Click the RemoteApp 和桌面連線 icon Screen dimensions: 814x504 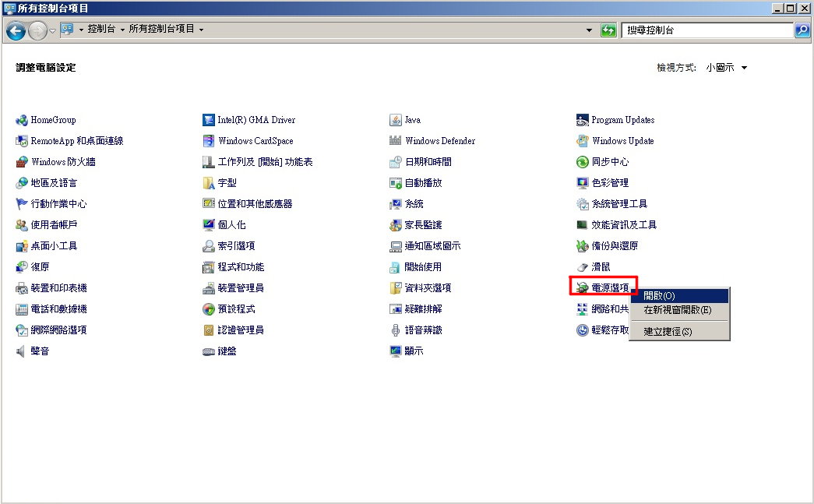(x=21, y=141)
